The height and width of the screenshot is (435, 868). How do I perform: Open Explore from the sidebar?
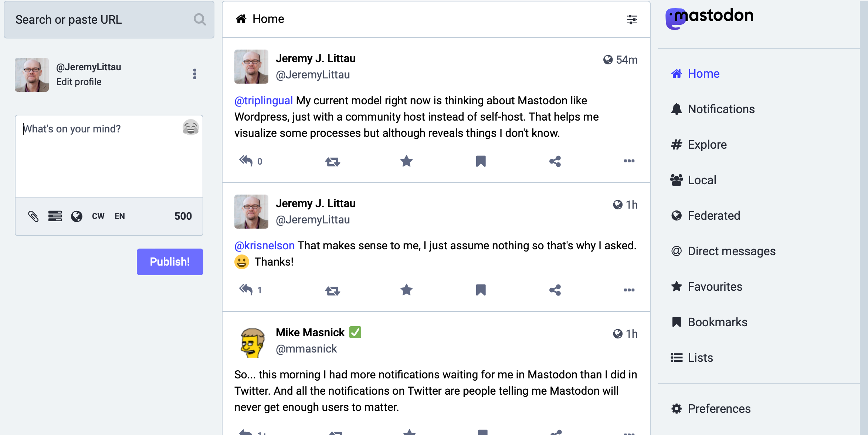click(x=706, y=145)
